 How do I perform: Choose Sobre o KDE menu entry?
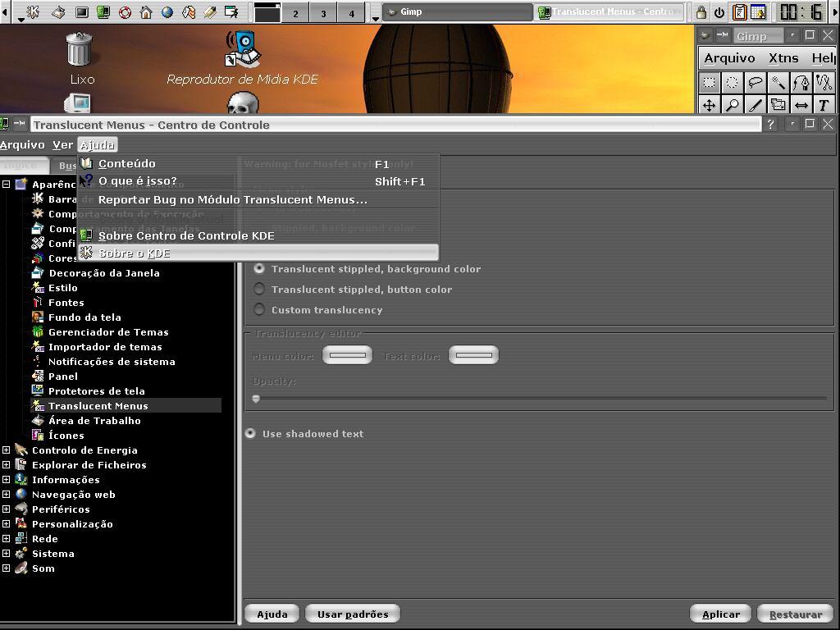(x=258, y=253)
